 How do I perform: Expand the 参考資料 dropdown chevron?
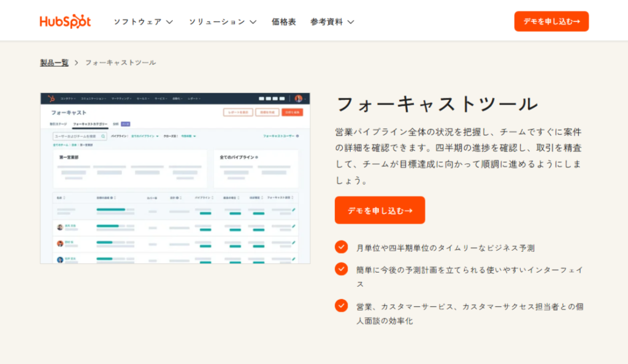(x=351, y=22)
